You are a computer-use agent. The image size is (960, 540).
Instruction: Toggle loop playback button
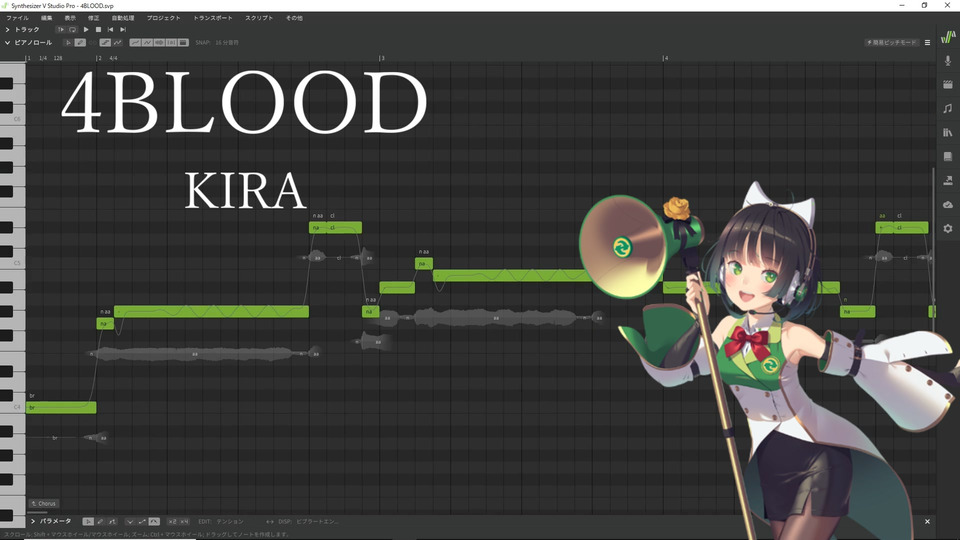(73, 29)
